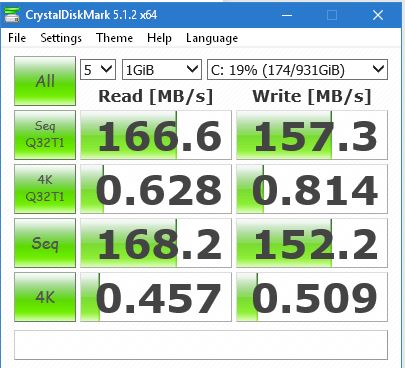The width and height of the screenshot is (405, 368).
Task: Open the Language menu
Action: pyautogui.click(x=212, y=38)
